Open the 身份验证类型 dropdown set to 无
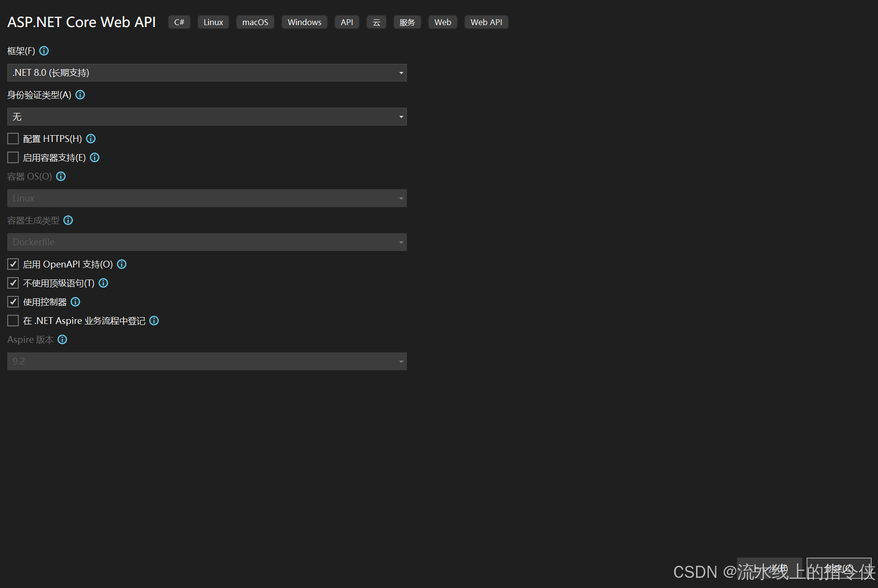The width and height of the screenshot is (878, 588). coord(207,117)
